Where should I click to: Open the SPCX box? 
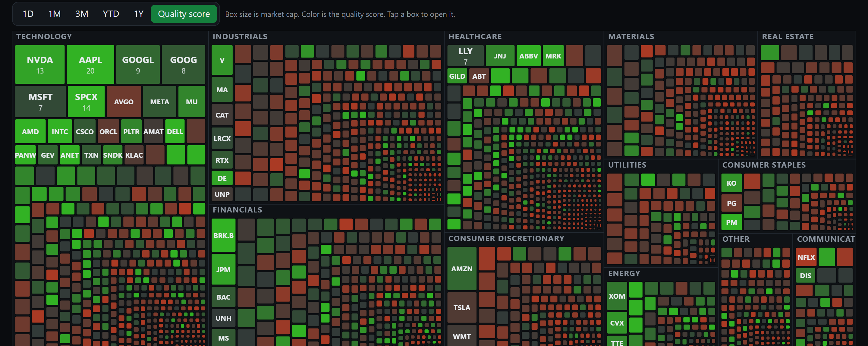coord(86,101)
